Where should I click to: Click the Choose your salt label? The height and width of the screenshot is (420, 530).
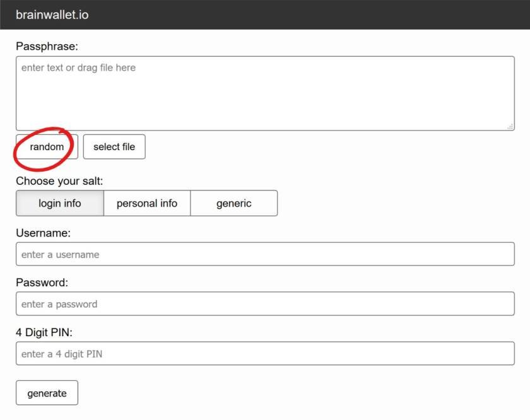pyautogui.click(x=59, y=181)
